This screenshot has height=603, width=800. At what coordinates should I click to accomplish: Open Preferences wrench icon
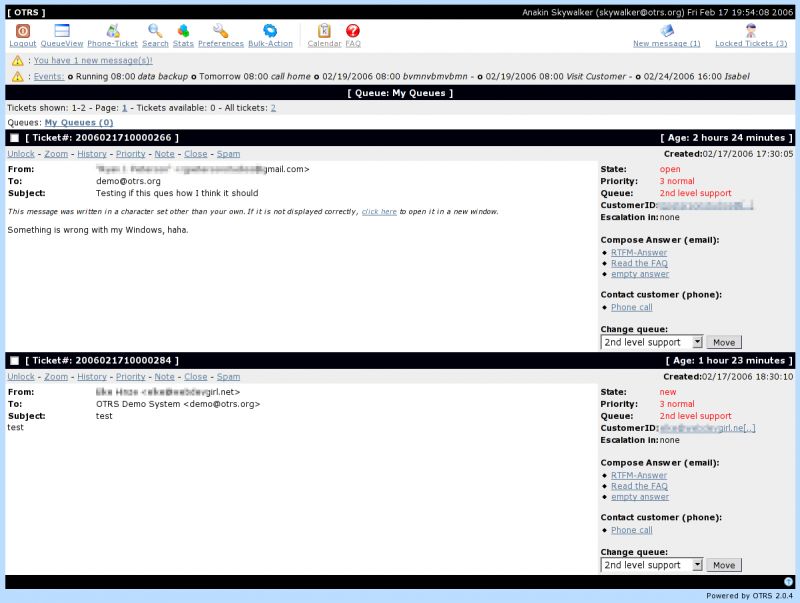point(220,31)
